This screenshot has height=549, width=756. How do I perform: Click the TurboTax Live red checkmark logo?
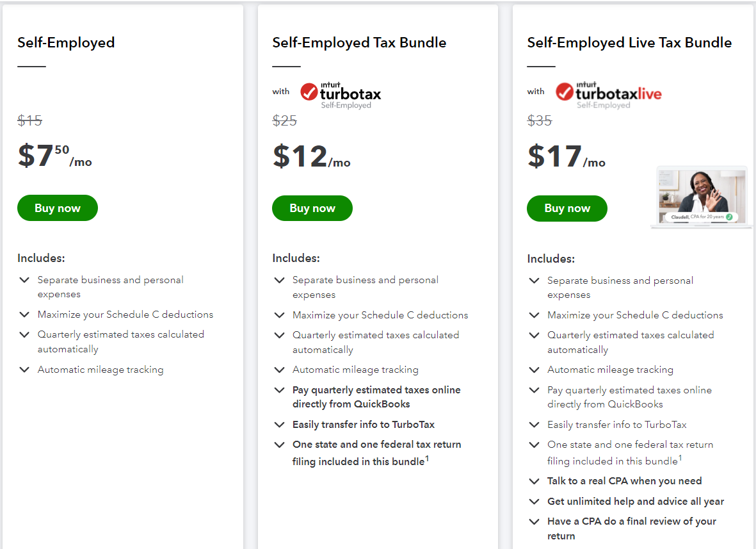[x=564, y=92]
